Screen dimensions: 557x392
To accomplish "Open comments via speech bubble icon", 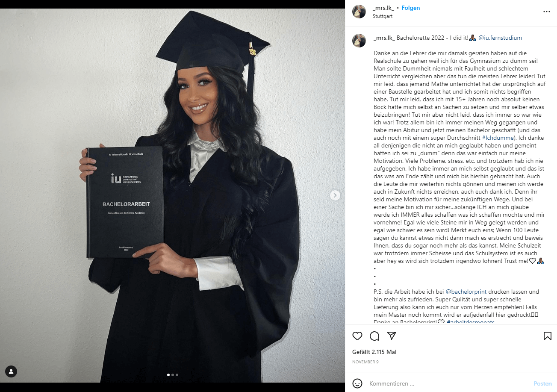I will 374,336.
